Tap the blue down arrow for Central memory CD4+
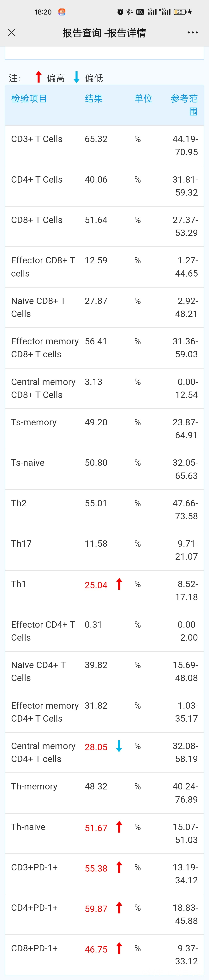This screenshot has height=980, width=209. [119, 746]
